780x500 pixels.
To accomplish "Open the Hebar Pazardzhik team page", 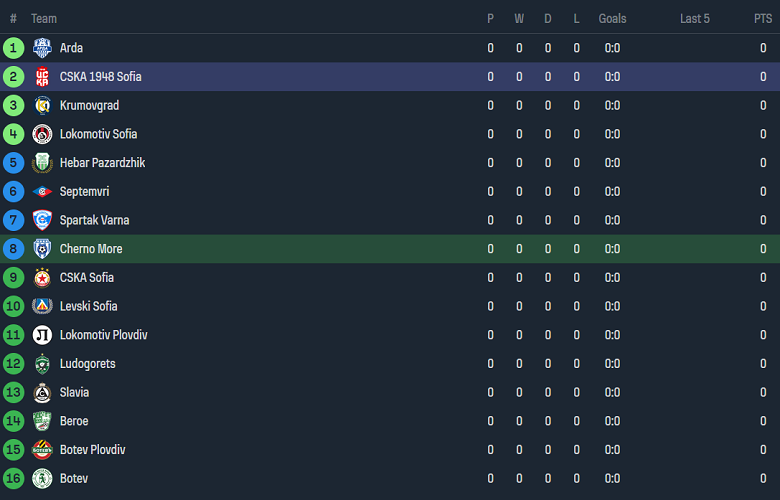I will pos(102,163).
